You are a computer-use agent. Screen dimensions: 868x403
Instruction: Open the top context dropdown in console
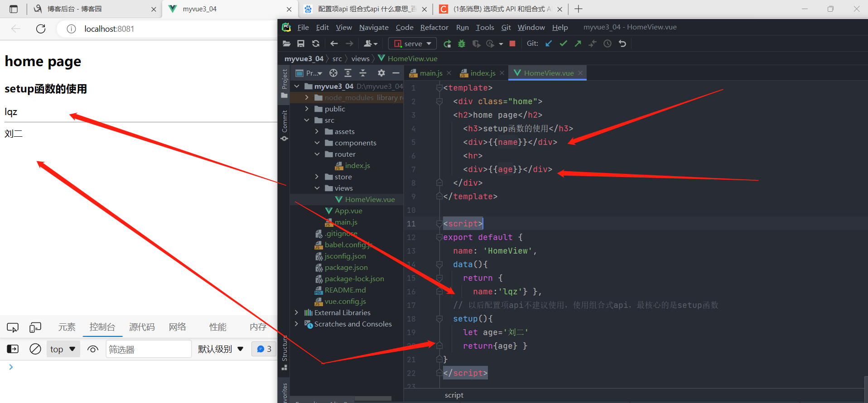tap(63, 349)
